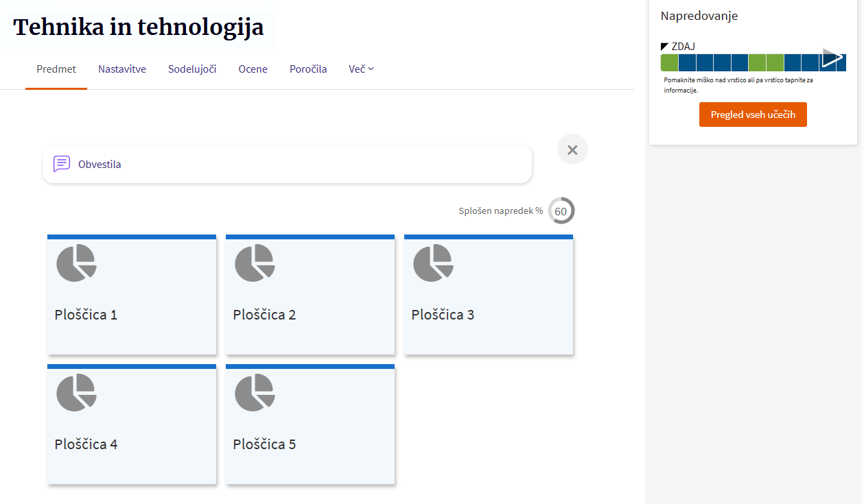Screen dimensions: 864x504
Task: Close the section with the X button
Action: (572, 149)
